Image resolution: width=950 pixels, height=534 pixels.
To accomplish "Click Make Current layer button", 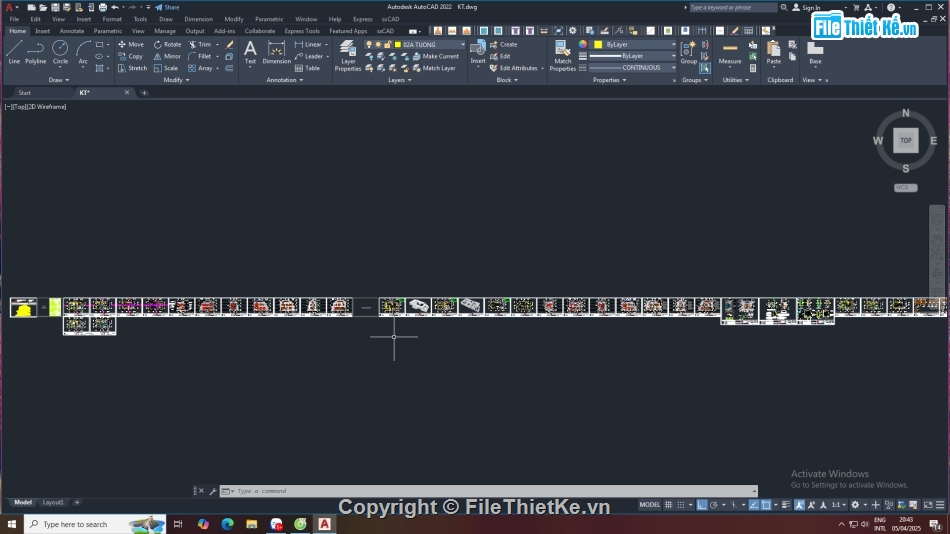I will pyautogui.click(x=436, y=56).
